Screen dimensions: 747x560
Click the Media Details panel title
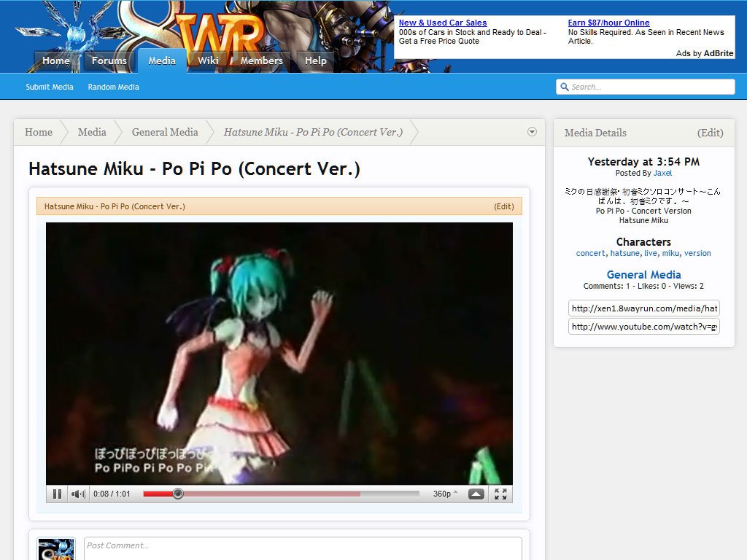pos(595,133)
